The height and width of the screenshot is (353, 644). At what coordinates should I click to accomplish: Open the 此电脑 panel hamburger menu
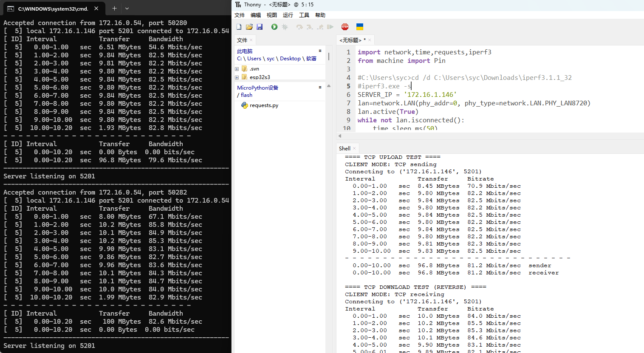click(x=320, y=51)
